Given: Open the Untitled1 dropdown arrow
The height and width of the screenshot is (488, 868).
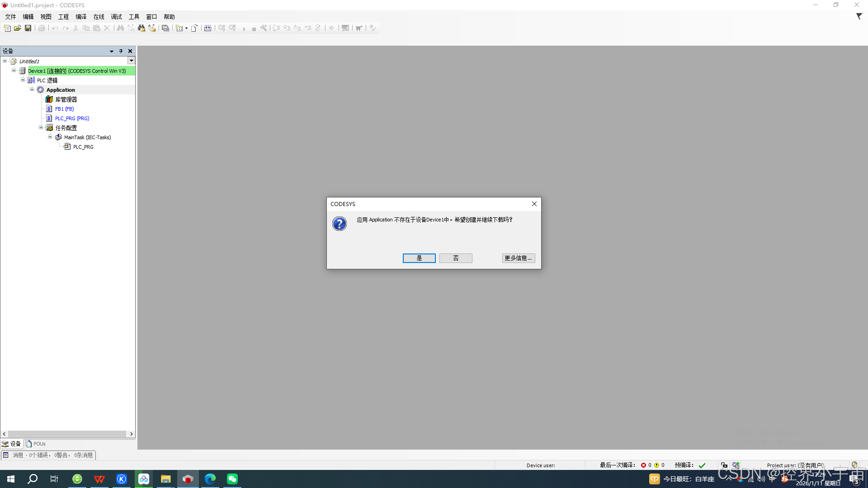Looking at the screenshot, I should pyautogui.click(x=131, y=61).
